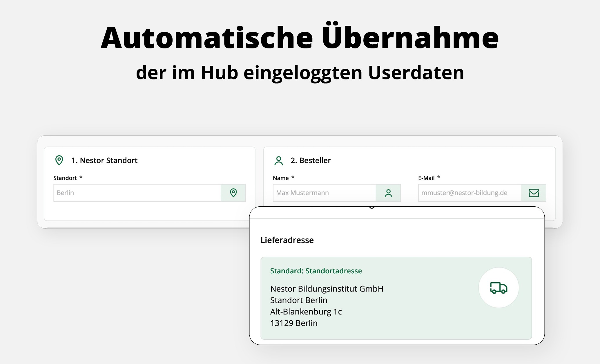The width and height of the screenshot is (600, 364).
Task: Click the 'Lieferadresse' heading
Action: coord(287,240)
